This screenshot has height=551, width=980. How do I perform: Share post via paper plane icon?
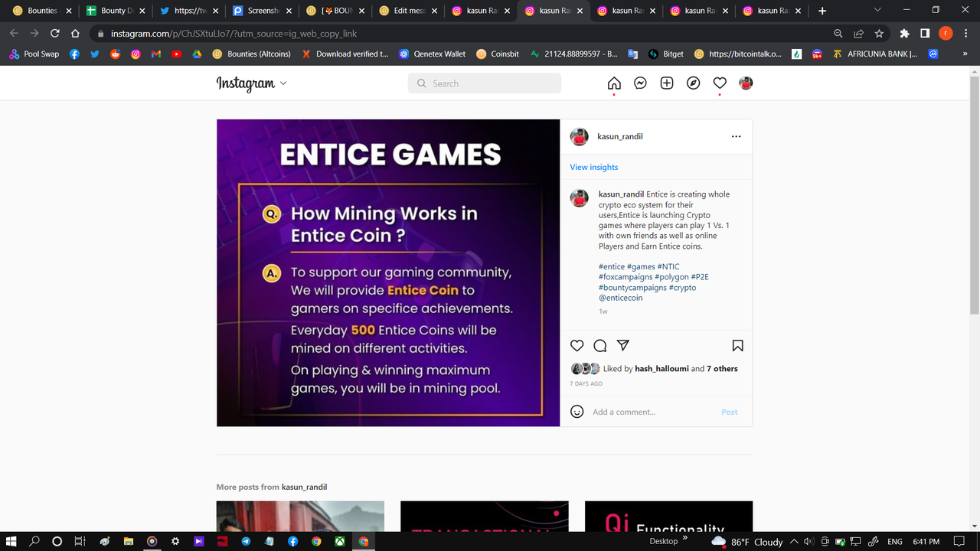pyautogui.click(x=623, y=346)
